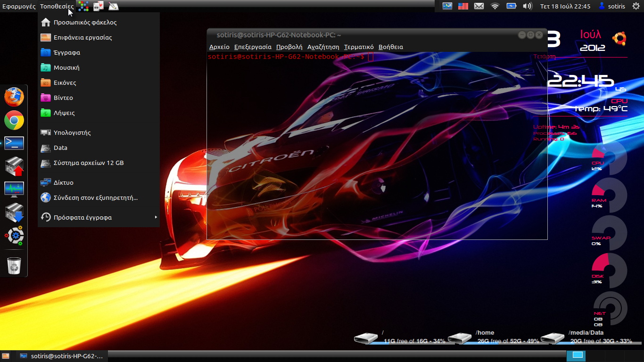Open the Εφαρμογές applications menu
The image size is (644, 362).
pos(19,6)
